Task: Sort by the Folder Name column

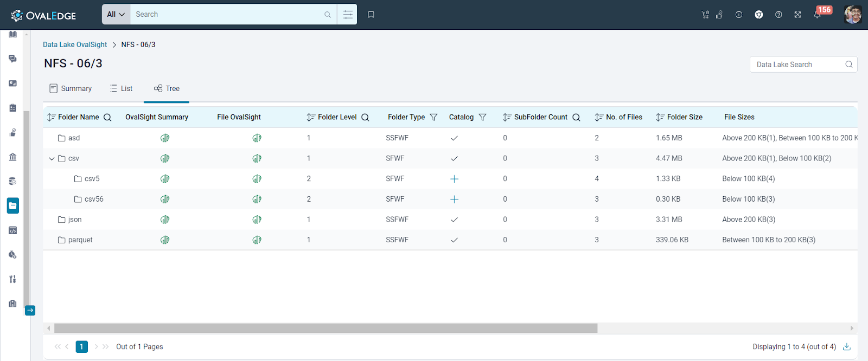Action: point(52,117)
